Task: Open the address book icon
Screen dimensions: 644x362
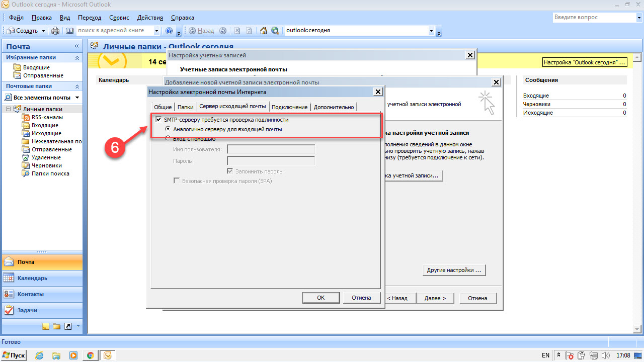Action: point(69,31)
